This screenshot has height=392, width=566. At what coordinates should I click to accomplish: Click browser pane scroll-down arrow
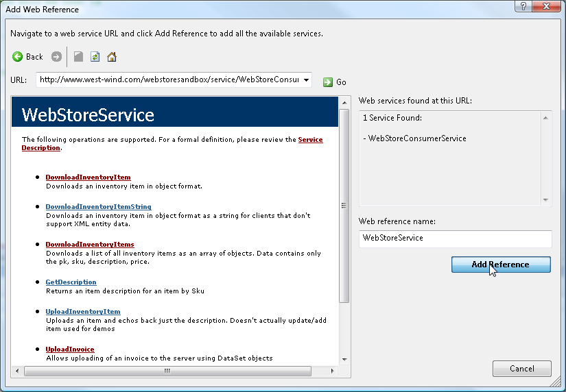point(344,359)
